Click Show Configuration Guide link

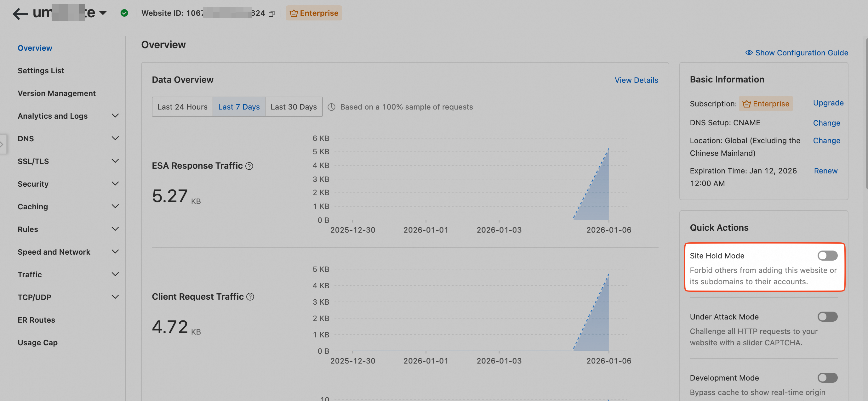tap(802, 53)
